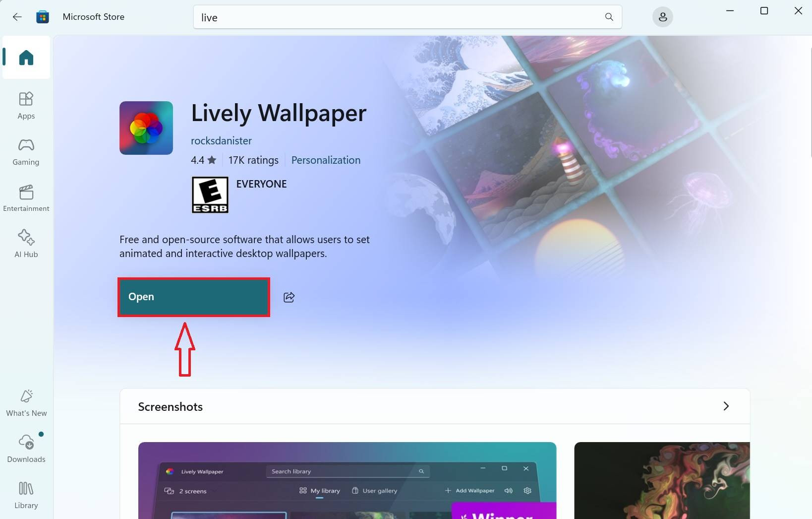Maximize the Microsoft Store window
Viewport: 812px width, 519px height.
(x=764, y=11)
